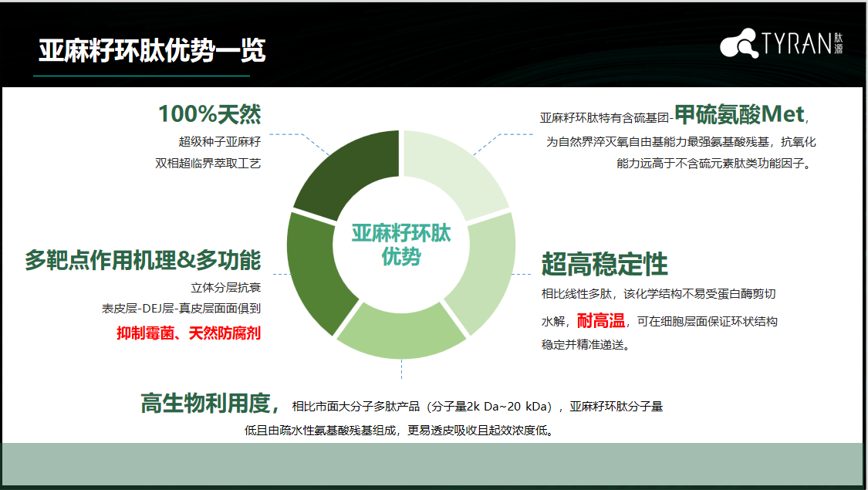Click the line 表皮层-DEJ层-真皮层面面俱到

pyautogui.click(x=181, y=309)
